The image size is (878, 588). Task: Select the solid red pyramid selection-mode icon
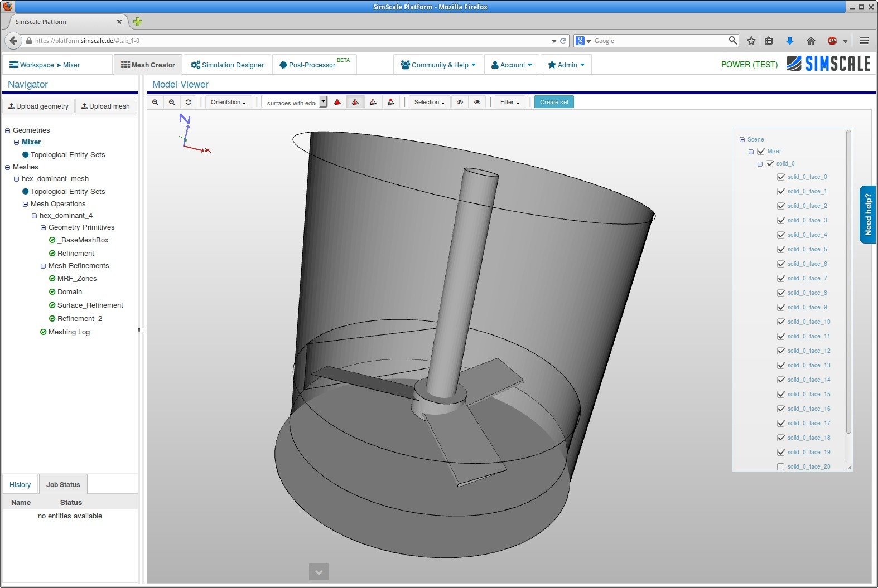337,102
